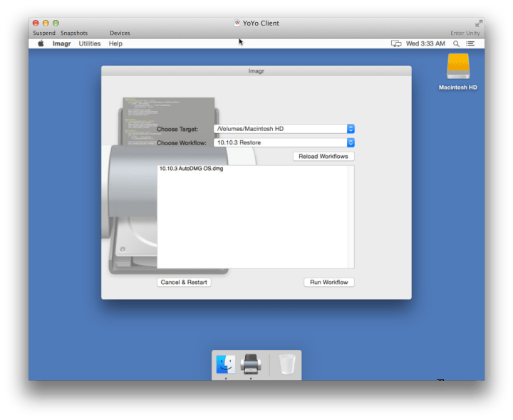Click the workflow list vertical scrollbar
513x420 pixels.
351,217
